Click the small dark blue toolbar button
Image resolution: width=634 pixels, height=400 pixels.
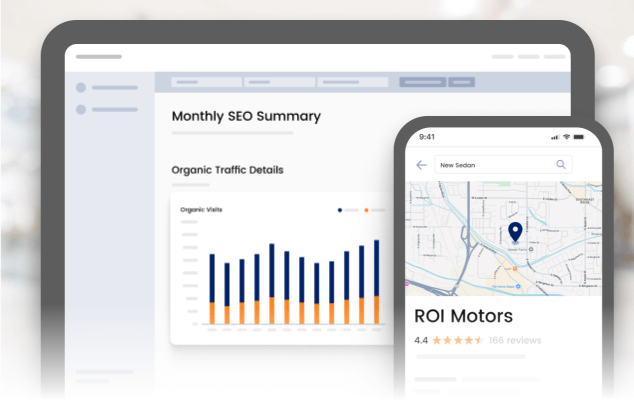pyautogui.click(x=461, y=82)
